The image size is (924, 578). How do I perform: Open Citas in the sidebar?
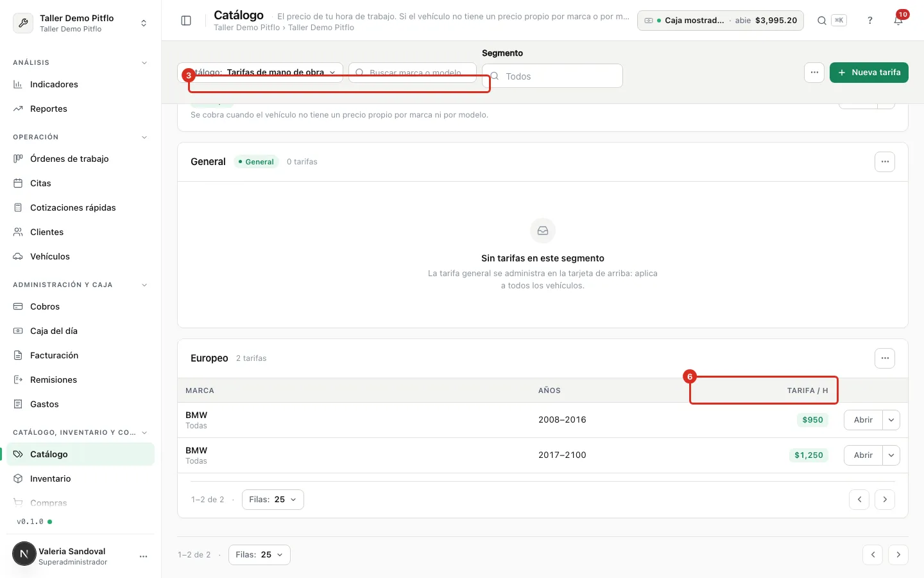click(80, 184)
